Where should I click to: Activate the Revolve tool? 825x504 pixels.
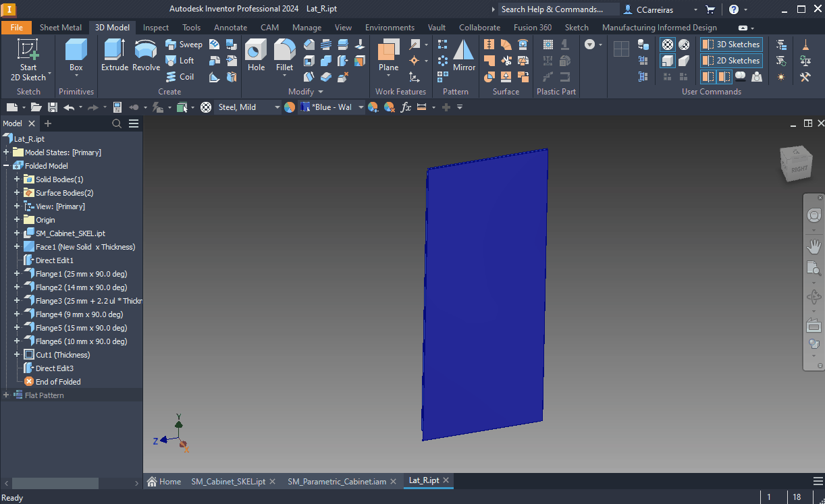pyautogui.click(x=145, y=57)
